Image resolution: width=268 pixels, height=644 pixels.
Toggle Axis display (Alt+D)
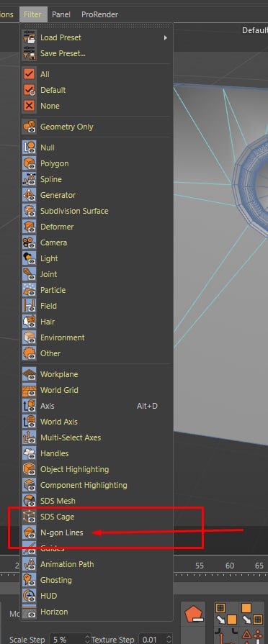pos(97,407)
